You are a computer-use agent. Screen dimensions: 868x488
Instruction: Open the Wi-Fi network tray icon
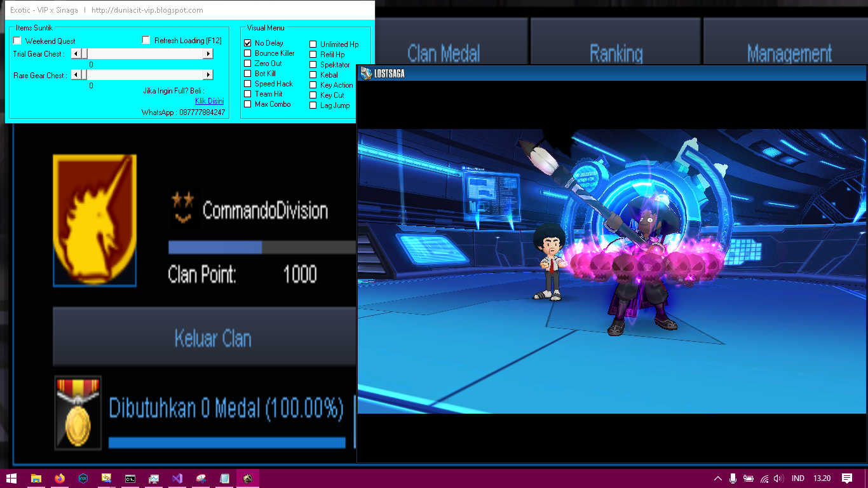764,478
